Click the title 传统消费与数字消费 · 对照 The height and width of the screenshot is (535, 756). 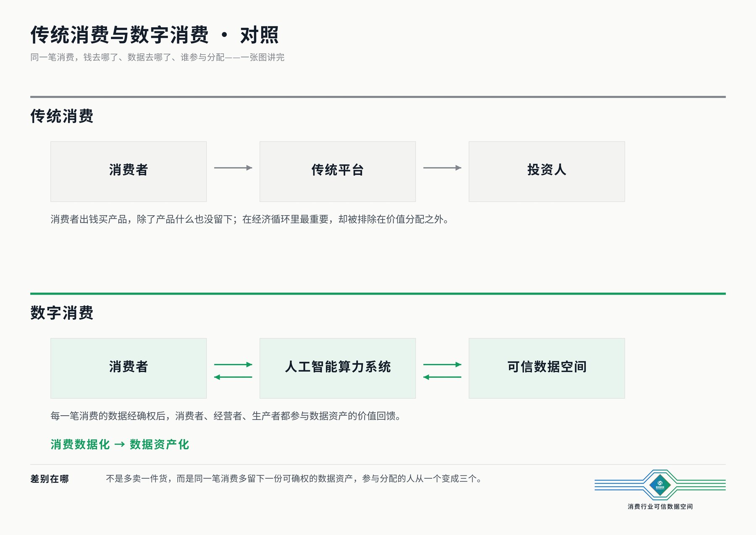pos(154,35)
